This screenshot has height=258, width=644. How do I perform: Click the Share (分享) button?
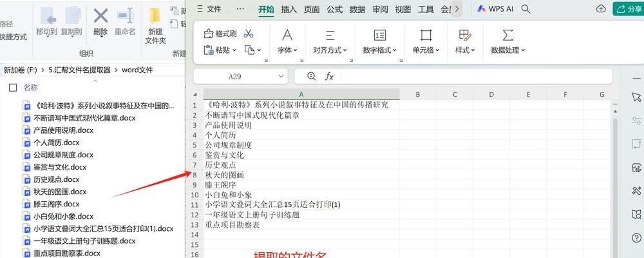629,8
